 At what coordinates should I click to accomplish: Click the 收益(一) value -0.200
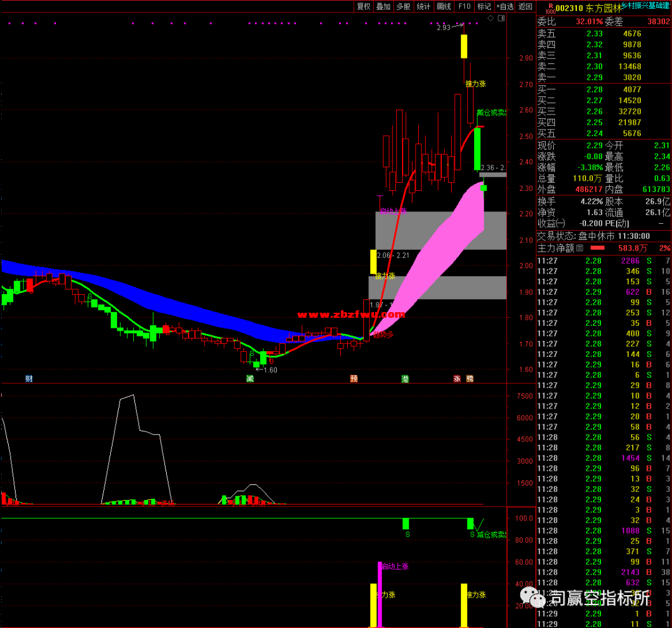click(x=591, y=224)
